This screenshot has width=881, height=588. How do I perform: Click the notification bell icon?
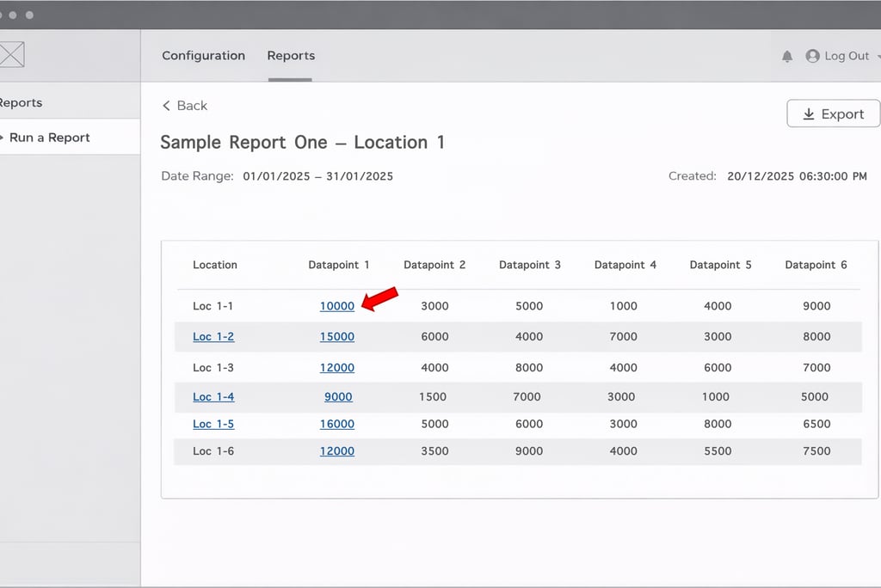(x=786, y=56)
